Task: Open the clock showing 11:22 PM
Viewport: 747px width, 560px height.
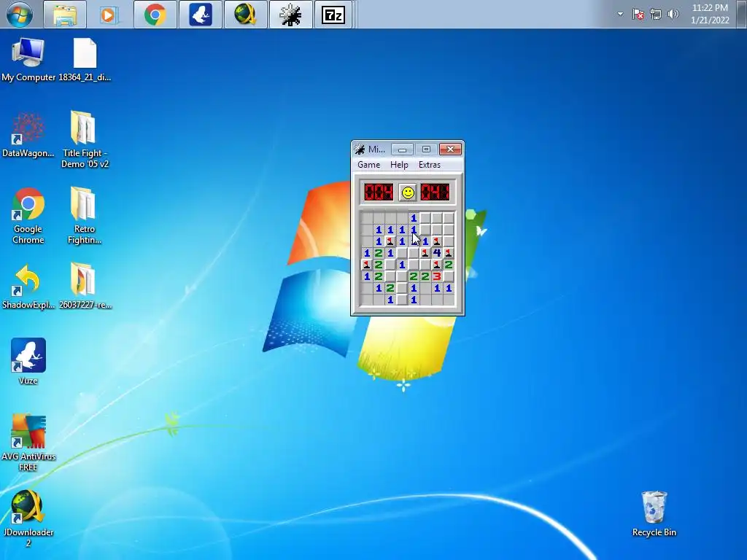Action: point(710,14)
